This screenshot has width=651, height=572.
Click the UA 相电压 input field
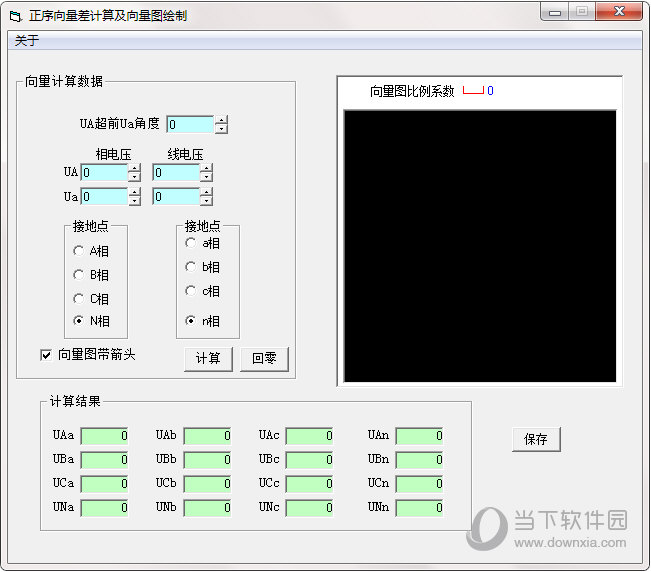click(104, 172)
